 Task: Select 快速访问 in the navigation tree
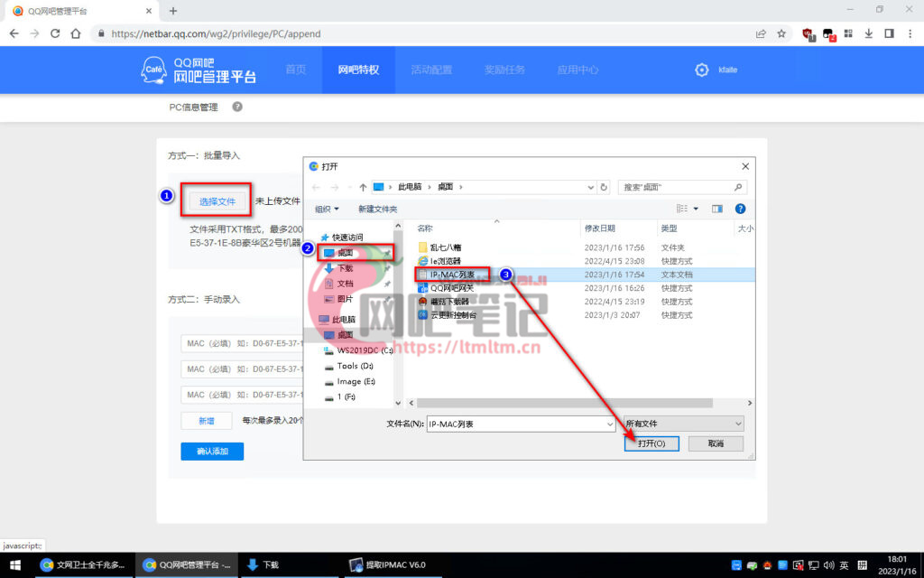tap(347, 238)
